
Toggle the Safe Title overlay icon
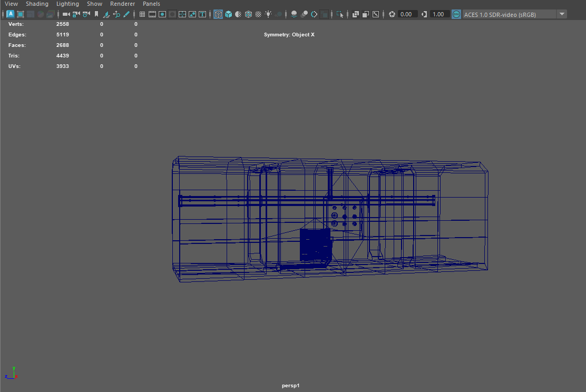point(202,14)
